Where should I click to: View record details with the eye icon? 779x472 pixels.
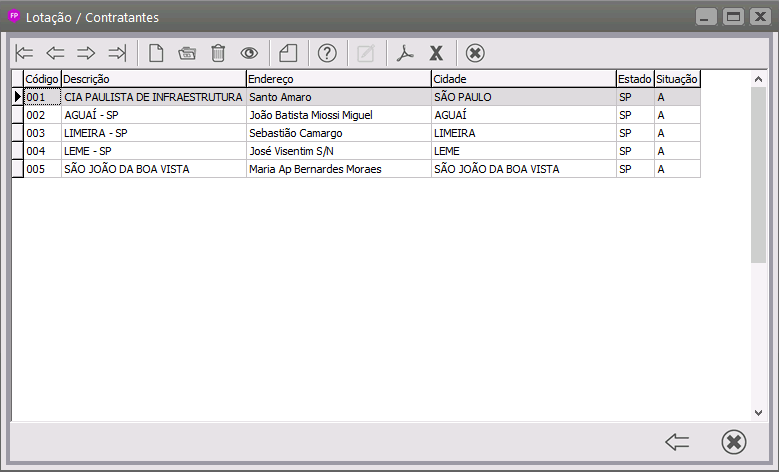coord(249,53)
